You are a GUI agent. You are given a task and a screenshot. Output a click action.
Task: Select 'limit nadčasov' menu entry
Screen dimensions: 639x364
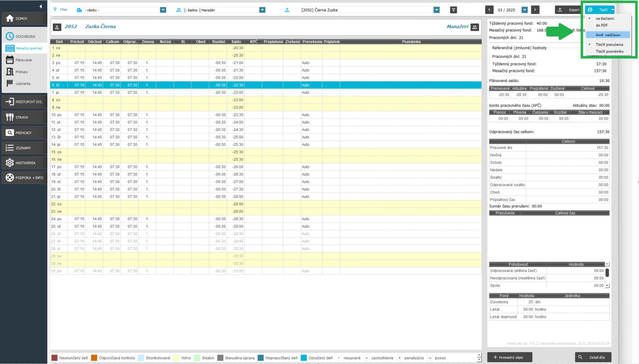point(608,35)
